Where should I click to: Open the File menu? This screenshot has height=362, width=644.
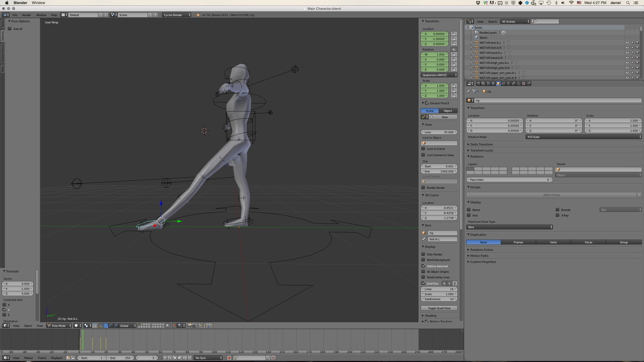tap(15, 15)
